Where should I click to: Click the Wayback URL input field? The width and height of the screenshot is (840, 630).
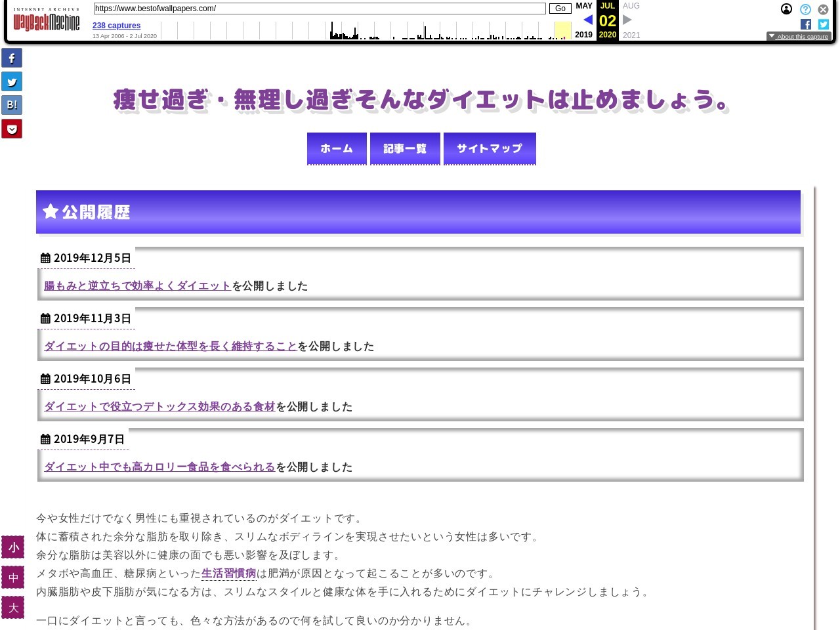[x=320, y=9]
